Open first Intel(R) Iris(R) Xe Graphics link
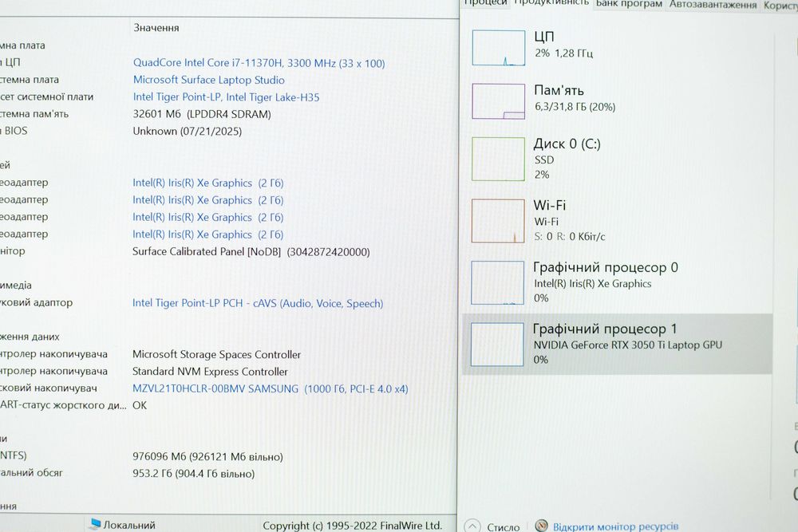The height and width of the screenshot is (532, 798). (208, 183)
